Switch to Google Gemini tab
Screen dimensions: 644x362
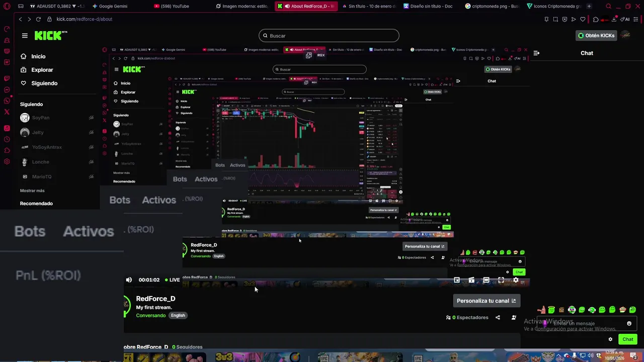[113, 6]
